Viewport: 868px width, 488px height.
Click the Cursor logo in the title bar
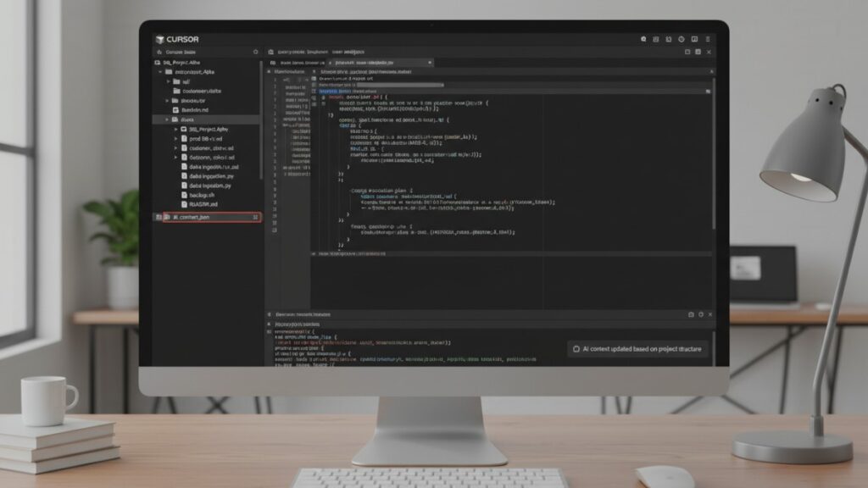[161, 38]
